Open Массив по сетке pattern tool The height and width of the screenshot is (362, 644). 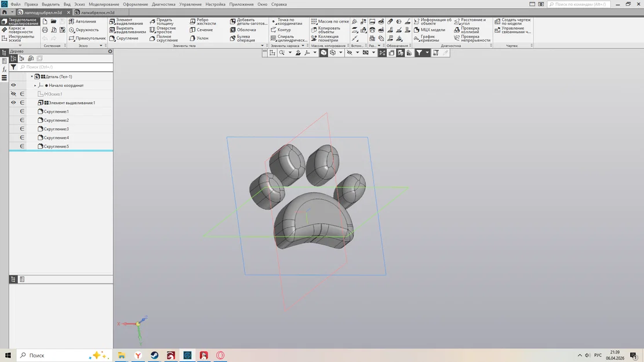[330, 21]
